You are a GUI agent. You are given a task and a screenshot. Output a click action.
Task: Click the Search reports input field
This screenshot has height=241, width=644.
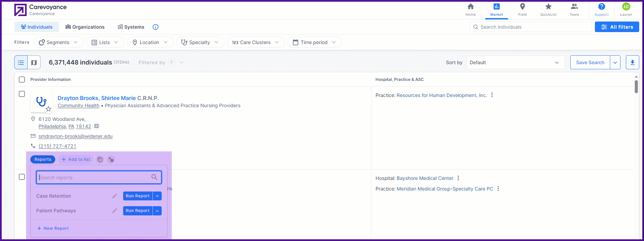(x=99, y=178)
